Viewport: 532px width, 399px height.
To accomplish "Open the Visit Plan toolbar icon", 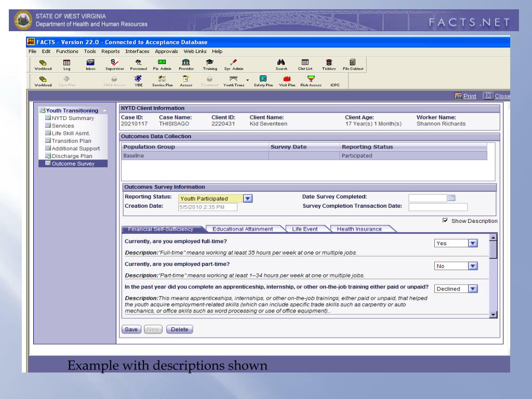I will (x=287, y=81).
